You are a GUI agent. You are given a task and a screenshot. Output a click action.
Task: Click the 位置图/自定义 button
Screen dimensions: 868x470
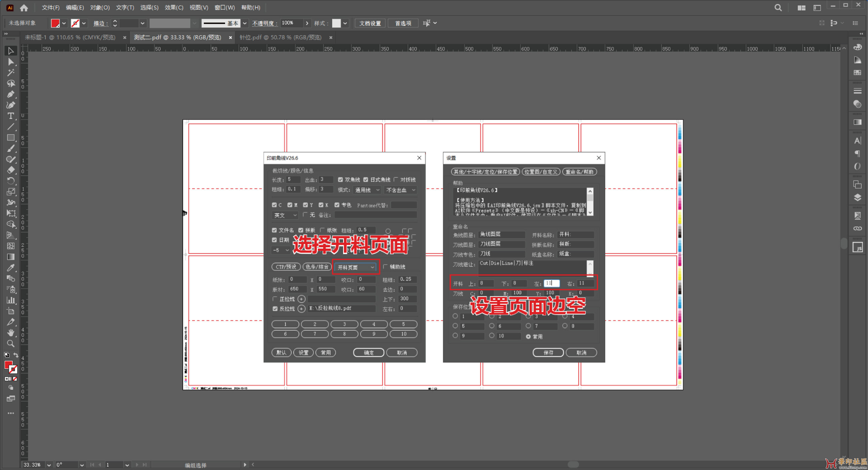[x=541, y=172]
